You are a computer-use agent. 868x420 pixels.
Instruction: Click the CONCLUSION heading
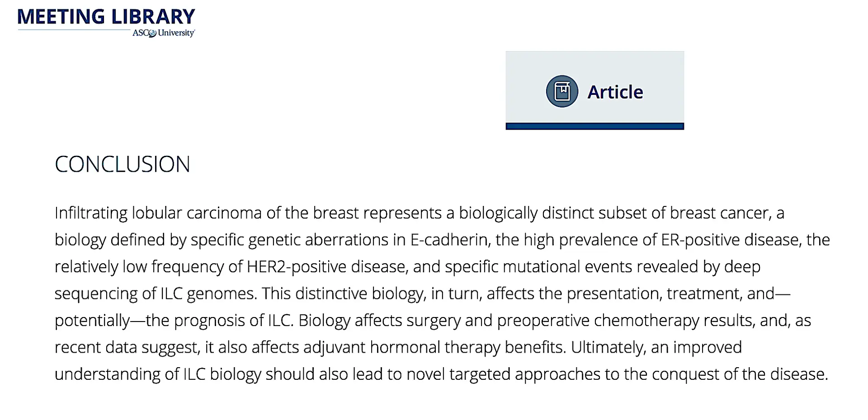tap(122, 164)
